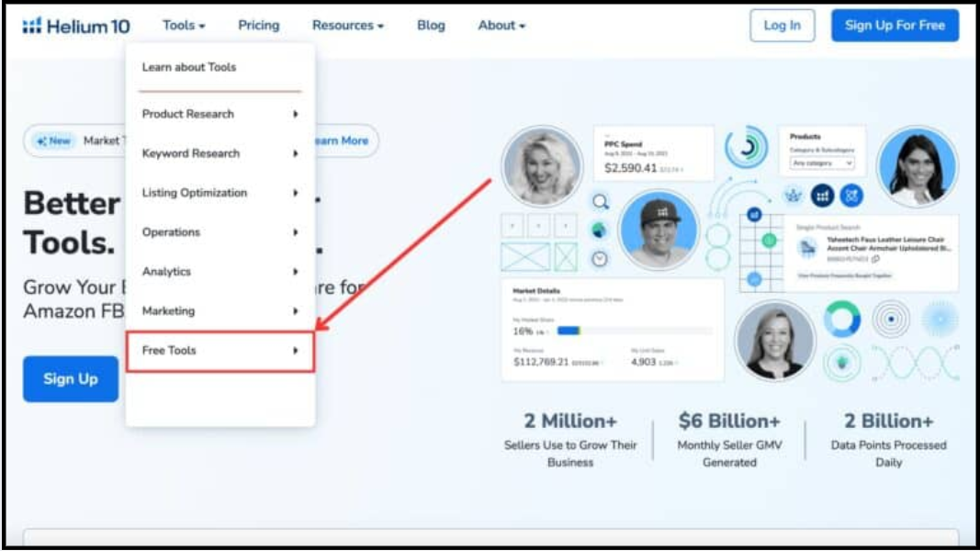Choose Listing Optimization menu entry
The height and width of the screenshot is (551, 980).
(x=220, y=193)
